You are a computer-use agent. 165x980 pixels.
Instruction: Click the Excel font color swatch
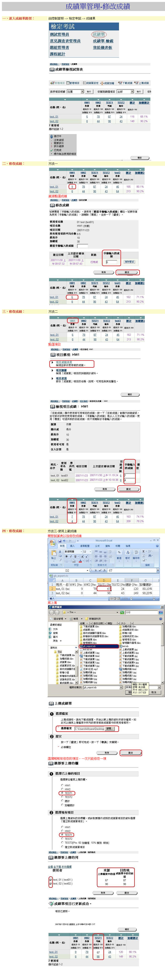pos(81,561)
